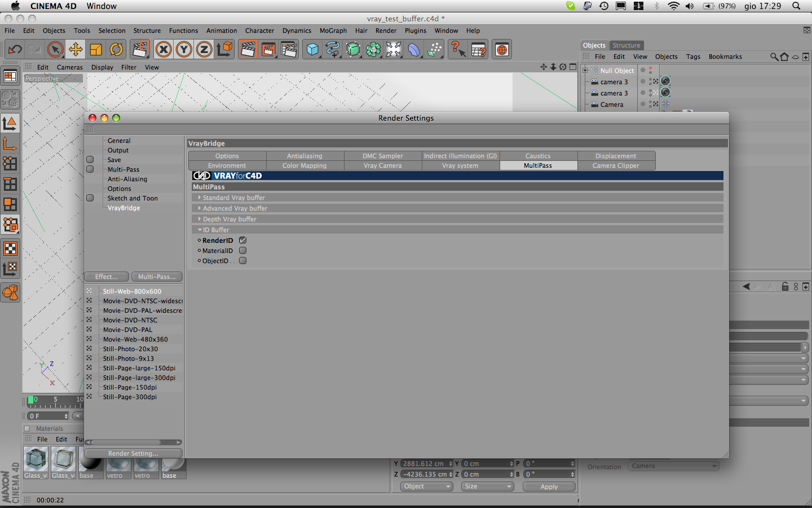Click the green timeline playhead marker
This screenshot has width=812, height=508.
pyautogui.click(x=30, y=400)
